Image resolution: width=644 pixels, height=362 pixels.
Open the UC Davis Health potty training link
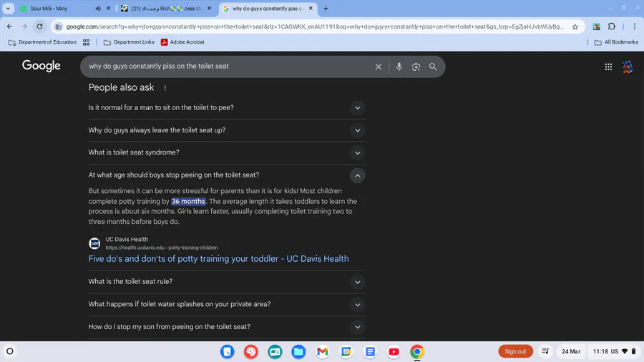click(x=218, y=259)
